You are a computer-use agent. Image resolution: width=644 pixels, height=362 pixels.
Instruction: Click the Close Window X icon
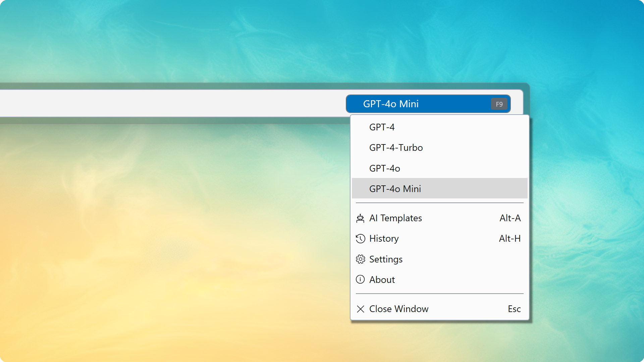(361, 309)
